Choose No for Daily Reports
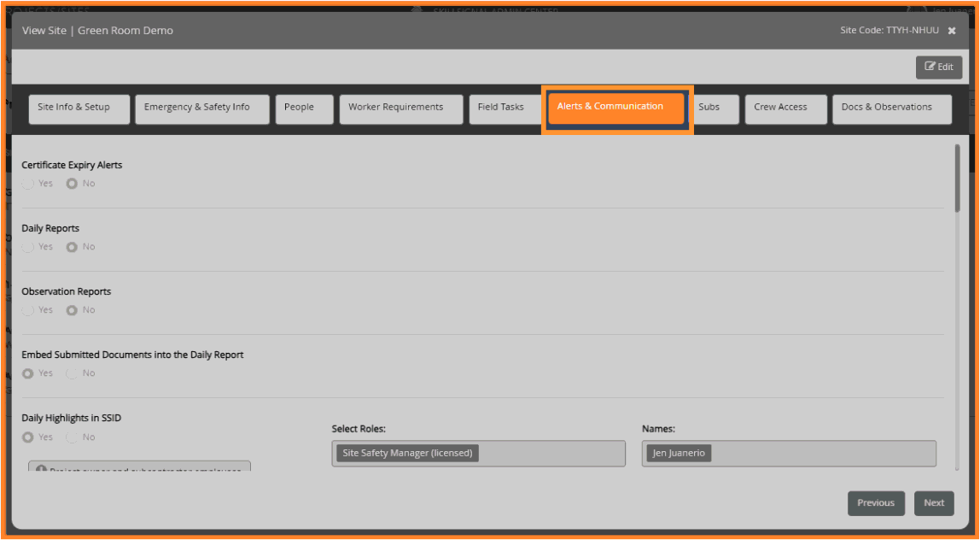 [x=72, y=247]
